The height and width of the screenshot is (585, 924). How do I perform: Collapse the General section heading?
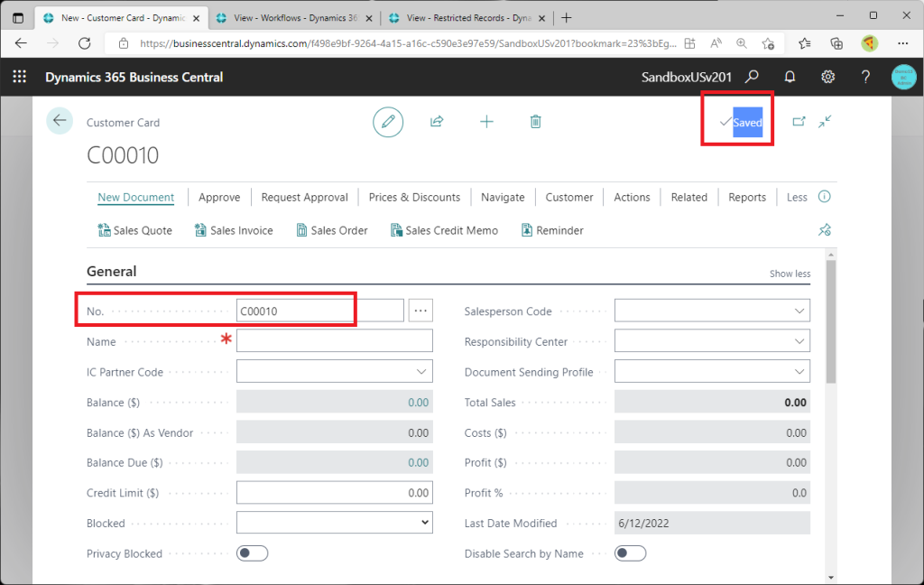click(111, 271)
